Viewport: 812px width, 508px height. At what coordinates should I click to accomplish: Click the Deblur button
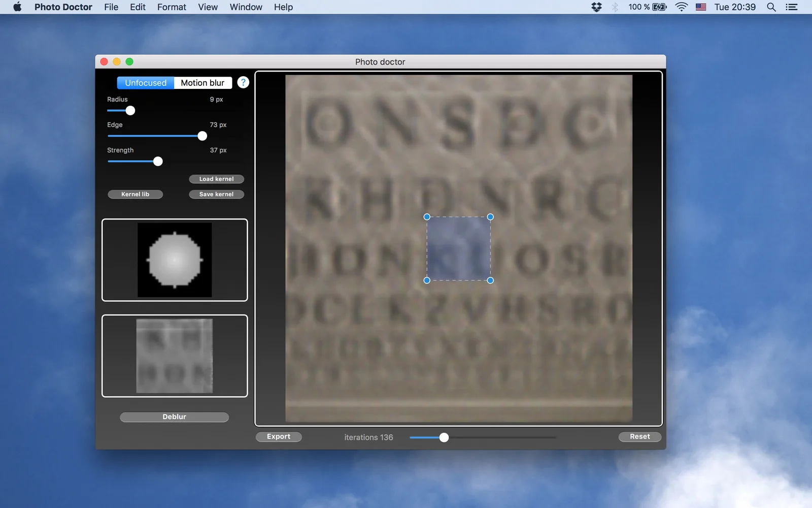point(175,417)
